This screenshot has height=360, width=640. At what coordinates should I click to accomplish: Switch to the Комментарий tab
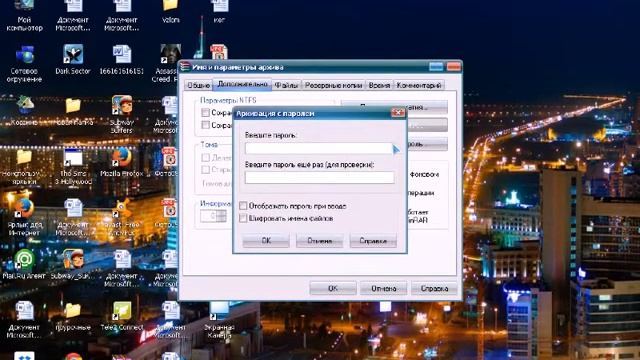pos(419,85)
